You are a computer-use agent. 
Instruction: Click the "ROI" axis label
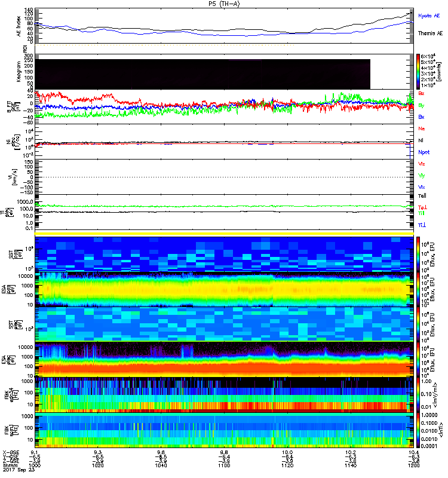pos(25,48)
